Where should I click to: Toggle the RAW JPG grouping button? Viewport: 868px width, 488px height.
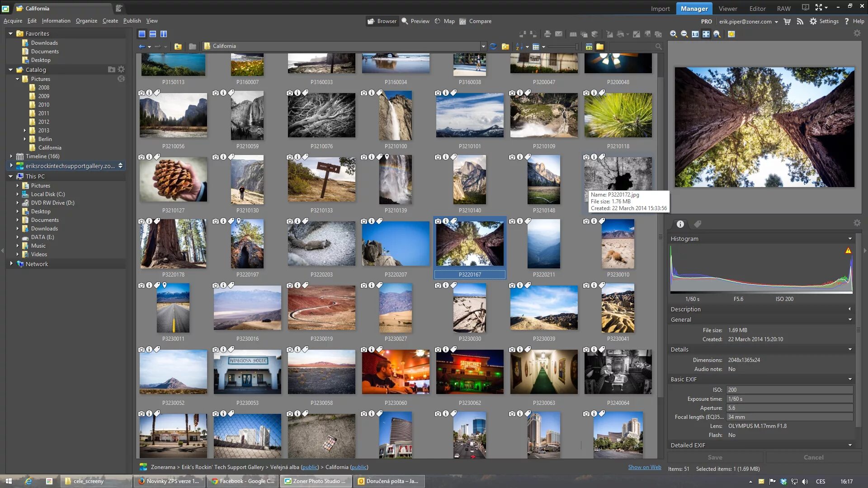[589, 47]
